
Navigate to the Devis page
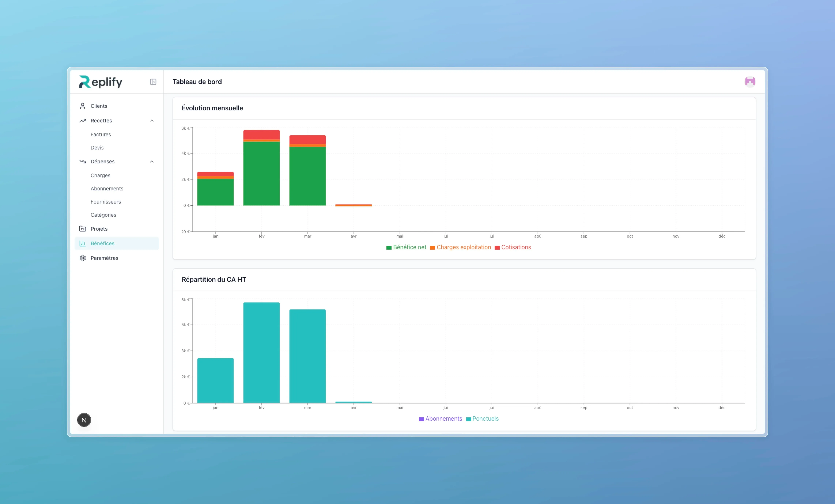(97, 148)
